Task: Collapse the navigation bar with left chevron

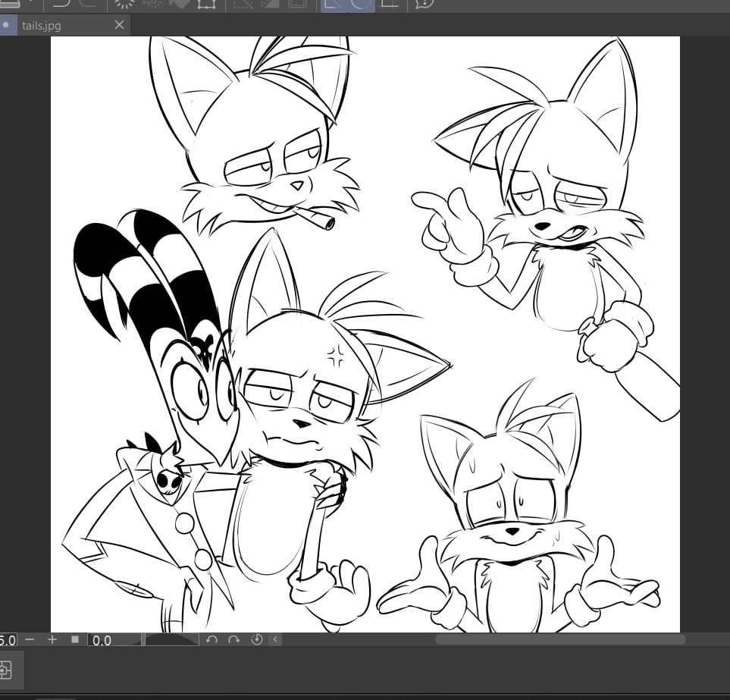Action: click(275, 639)
